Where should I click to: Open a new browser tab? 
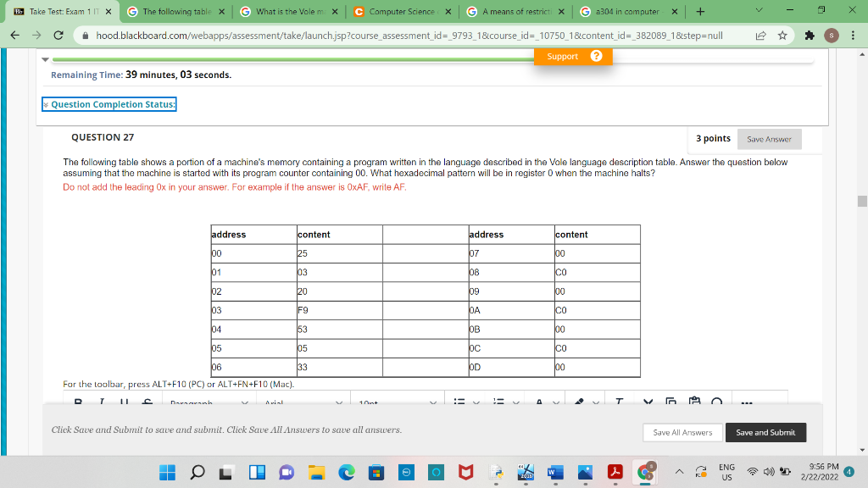click(x=700, y=12)
